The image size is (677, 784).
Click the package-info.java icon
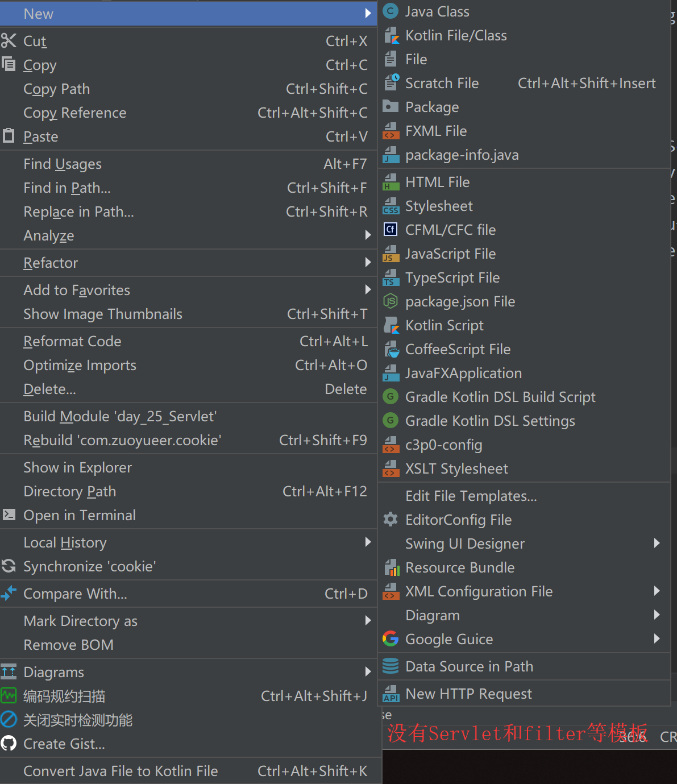click(x=391, y=155)
